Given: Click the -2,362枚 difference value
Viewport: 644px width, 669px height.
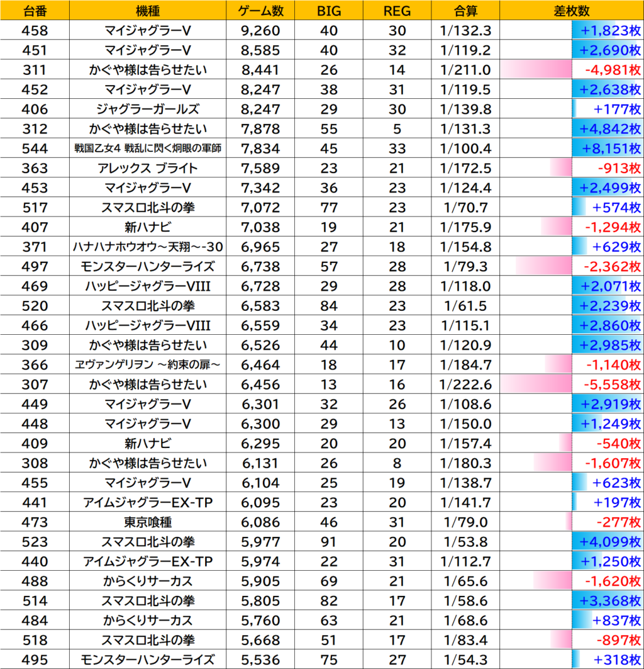Looking at the screenshot, I should 613,266.
